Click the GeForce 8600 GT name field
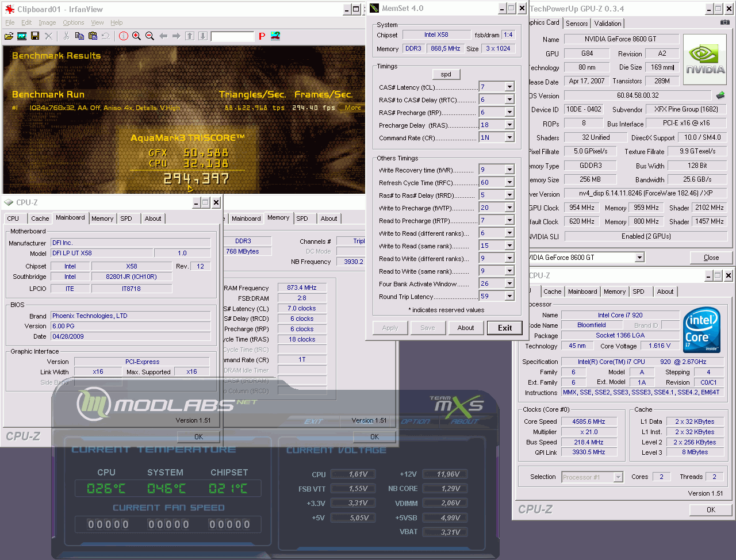 click(620, 39)
